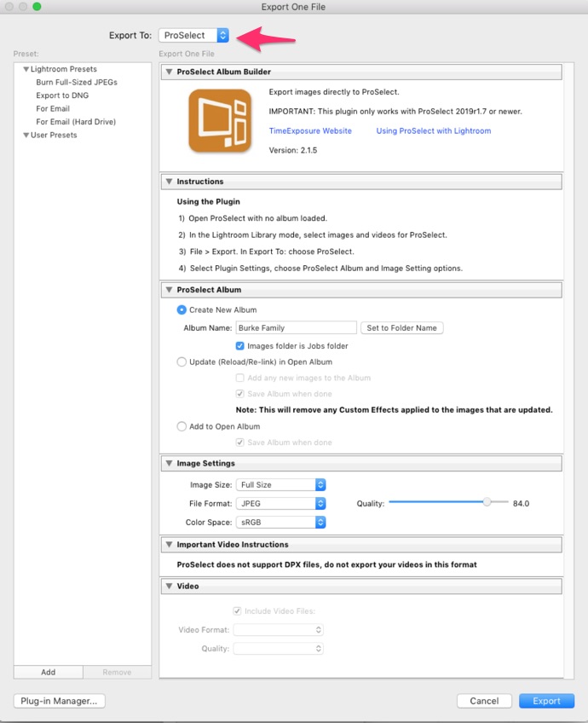Collapse the Lightroom Presets tree group
This screenshot has width=588, height=723.
click(x=26, y=69)
